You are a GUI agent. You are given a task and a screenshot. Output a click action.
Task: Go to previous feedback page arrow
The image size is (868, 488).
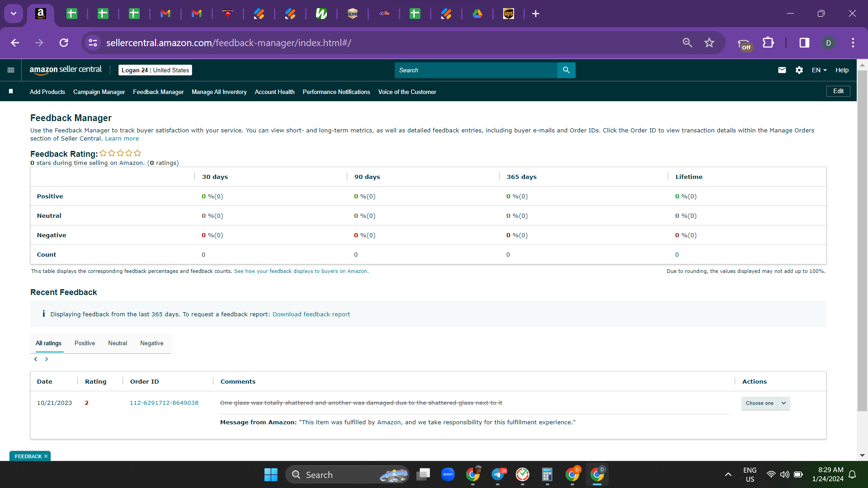36,359
